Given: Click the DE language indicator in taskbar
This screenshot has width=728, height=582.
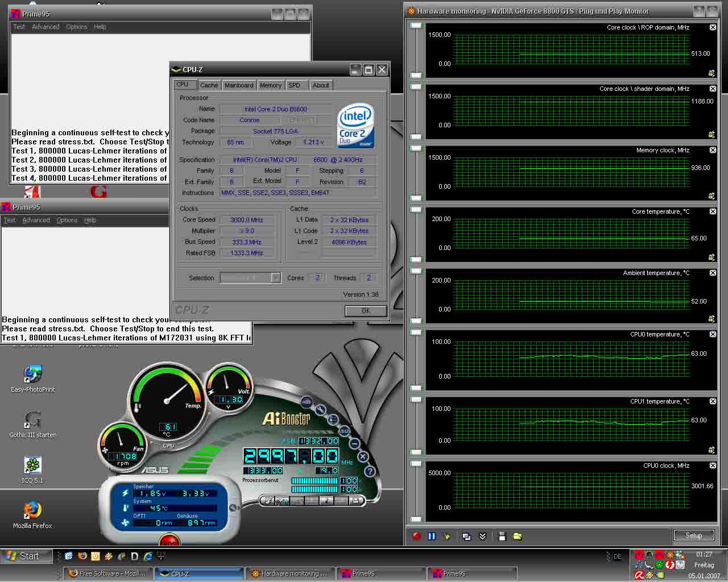Looking at the screenshot, I should (x=618, y=557).
